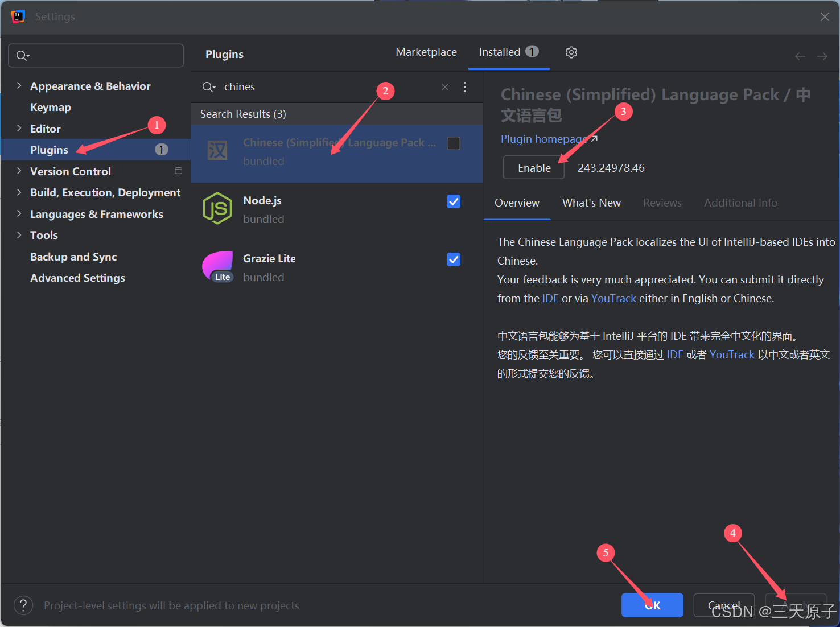Open plugin search options three-dot menu
840x627 pixels.
(x=465, y=87)
